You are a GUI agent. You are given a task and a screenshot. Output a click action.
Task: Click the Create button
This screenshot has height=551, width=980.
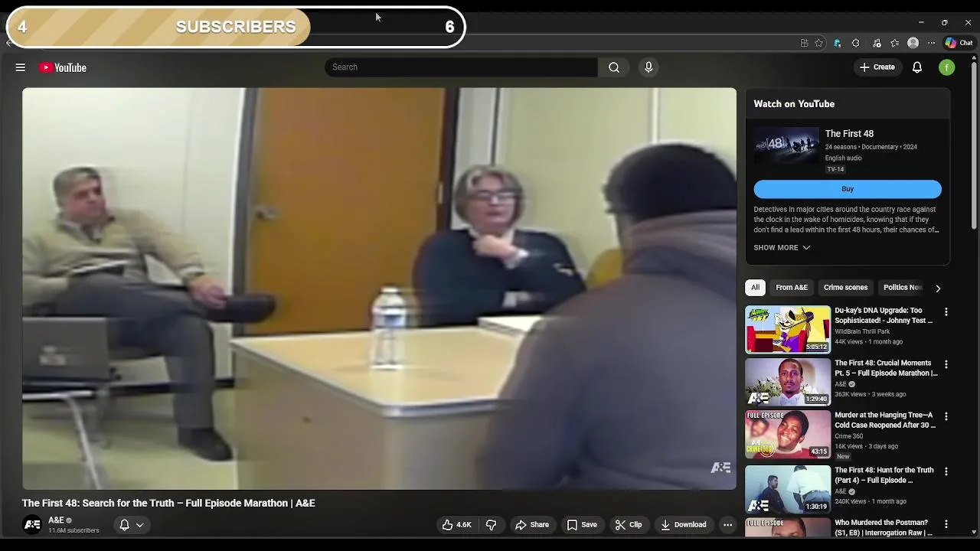pyautogui.click(x=877, y=67)
